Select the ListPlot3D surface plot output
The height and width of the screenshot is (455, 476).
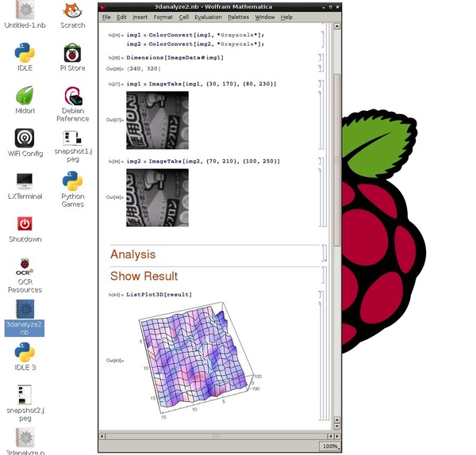[193, 361]
